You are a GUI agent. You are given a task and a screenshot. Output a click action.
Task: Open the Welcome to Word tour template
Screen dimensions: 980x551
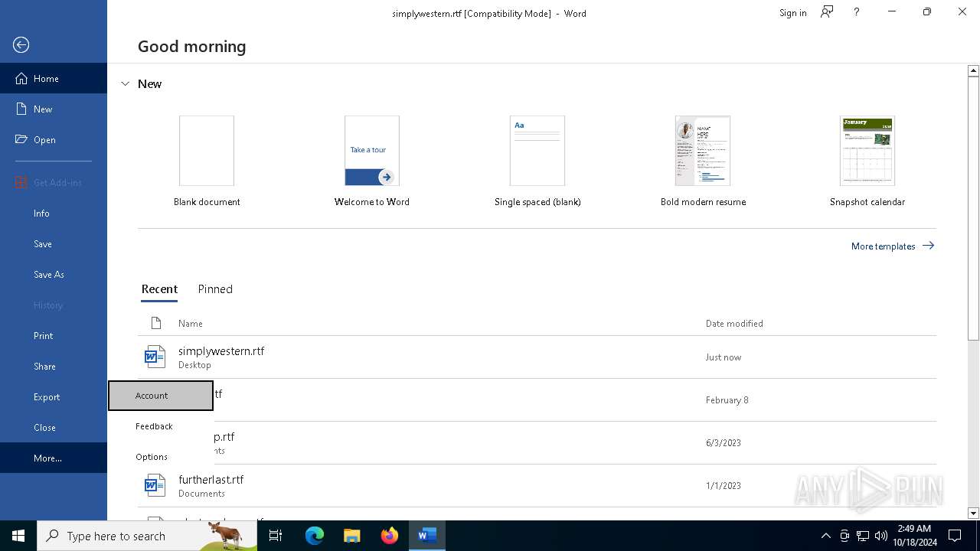[x=372, y=151]
